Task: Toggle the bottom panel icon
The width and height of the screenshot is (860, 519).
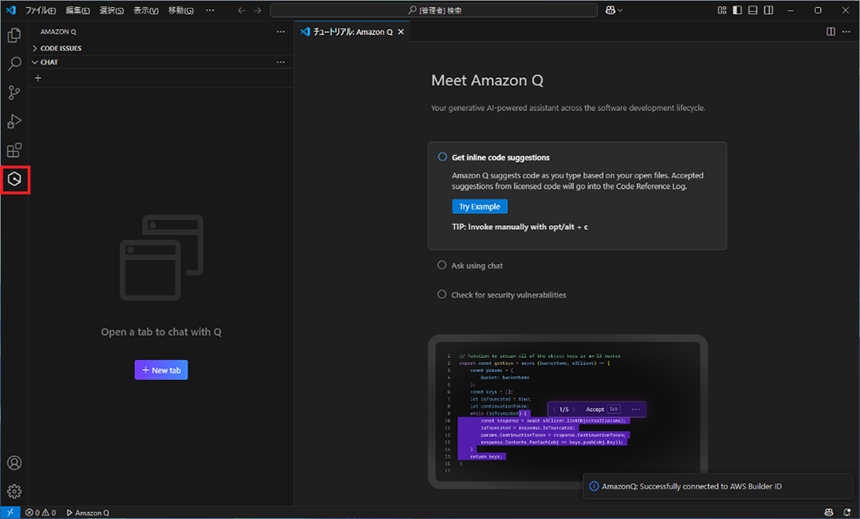Action: [752, 10]
